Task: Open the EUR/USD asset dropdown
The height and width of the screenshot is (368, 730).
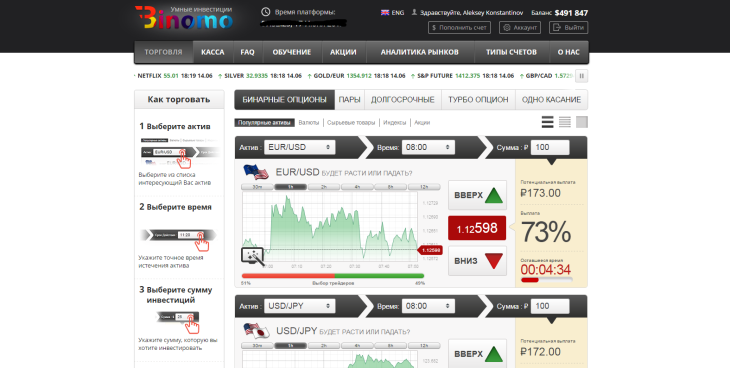Action: pyautogui.click(x=299, y=147)
